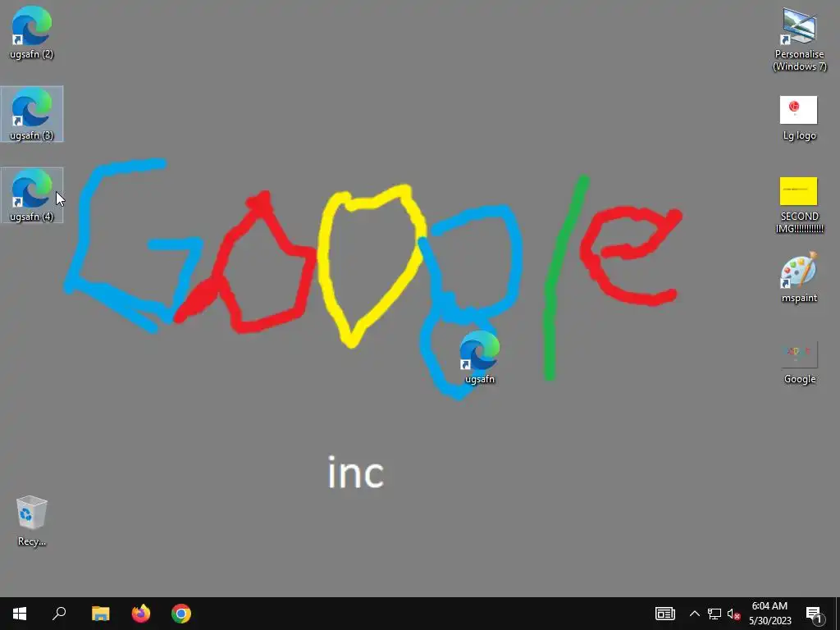Click the Show desktop sliver button
This screenshot has width=840, height=630.
(x=837, y=614)
